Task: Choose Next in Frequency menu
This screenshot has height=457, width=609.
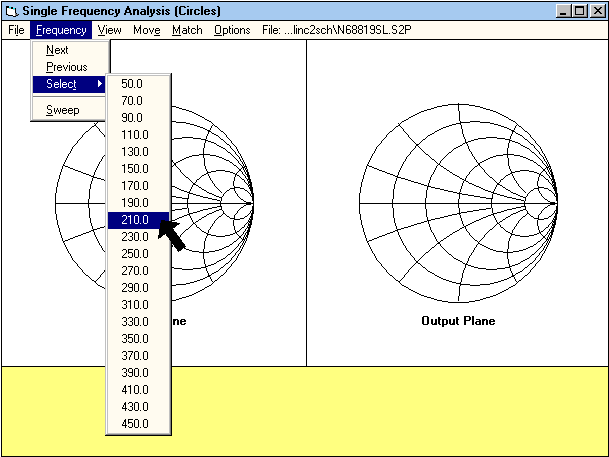Action: (58, 50)
